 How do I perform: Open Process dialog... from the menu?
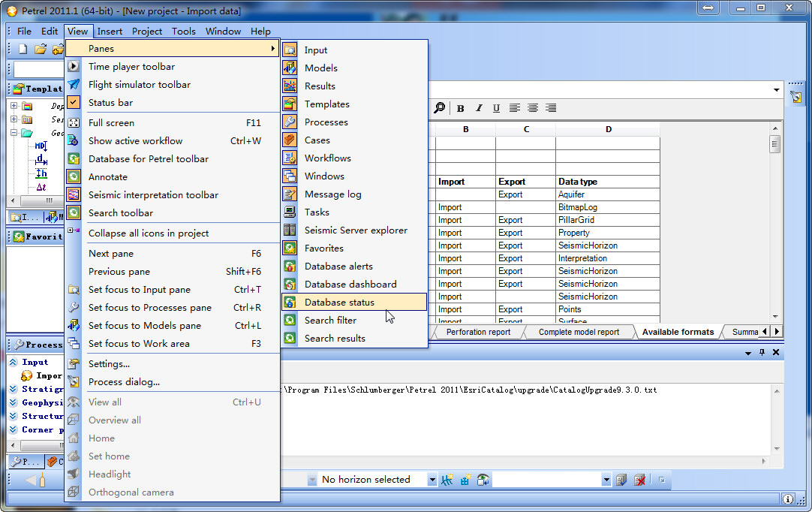click(173, 382)
